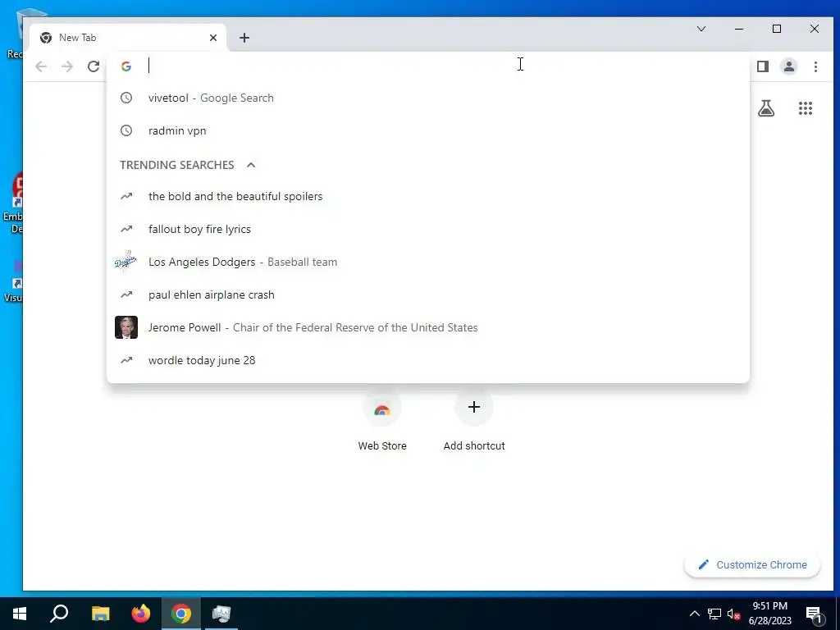
Task: Open the Chrome side panel
Action: coord(763,66)
